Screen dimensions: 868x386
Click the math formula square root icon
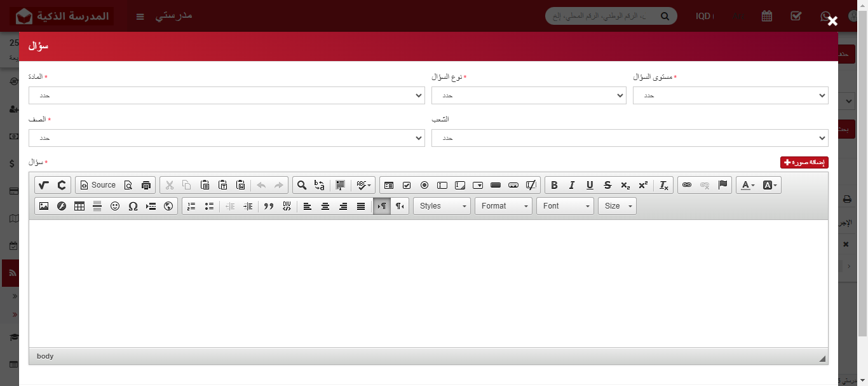(43, 185)
